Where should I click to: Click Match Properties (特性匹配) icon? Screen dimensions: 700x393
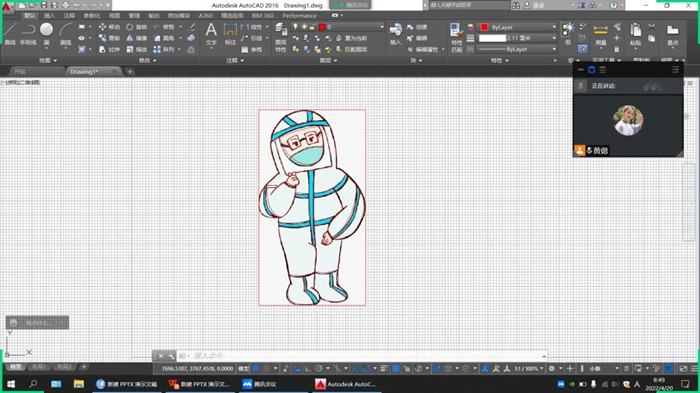456,38
